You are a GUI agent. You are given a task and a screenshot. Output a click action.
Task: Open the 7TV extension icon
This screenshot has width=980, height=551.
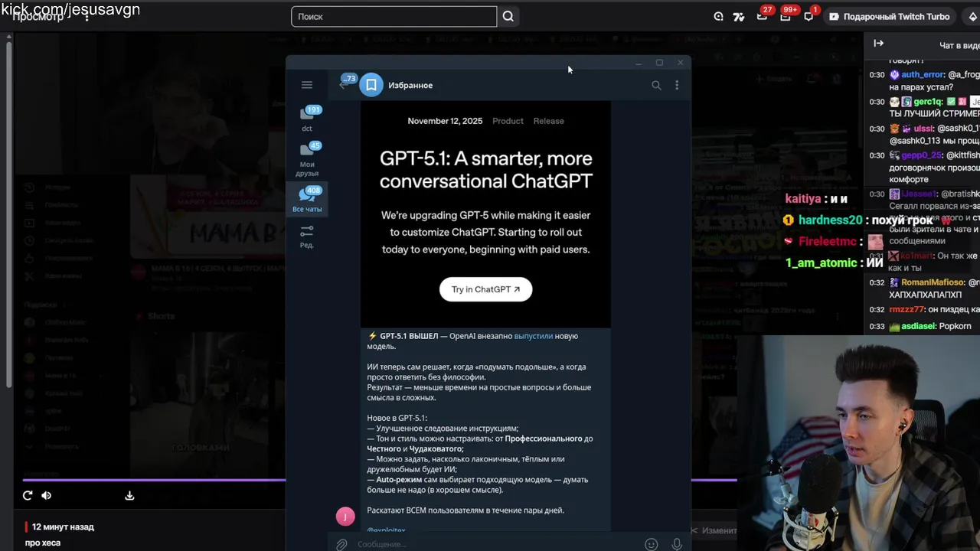point(739,16)
